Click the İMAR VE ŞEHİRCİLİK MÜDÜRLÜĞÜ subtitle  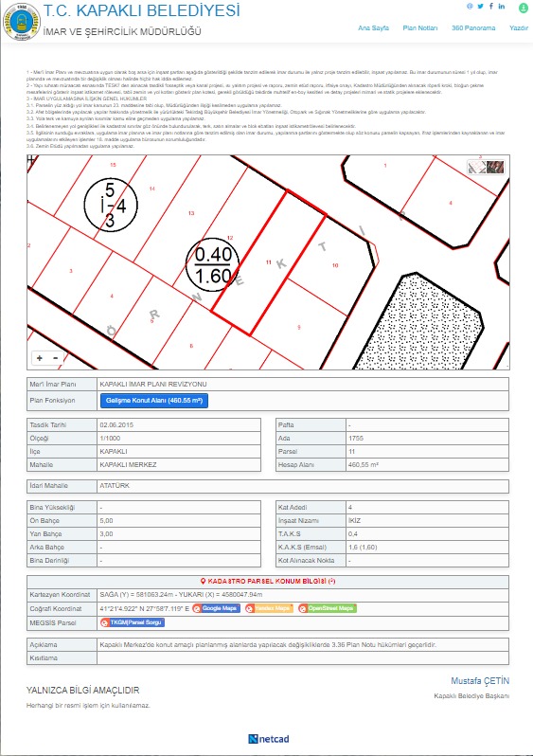pyautogui.click(x=122, y=31)
